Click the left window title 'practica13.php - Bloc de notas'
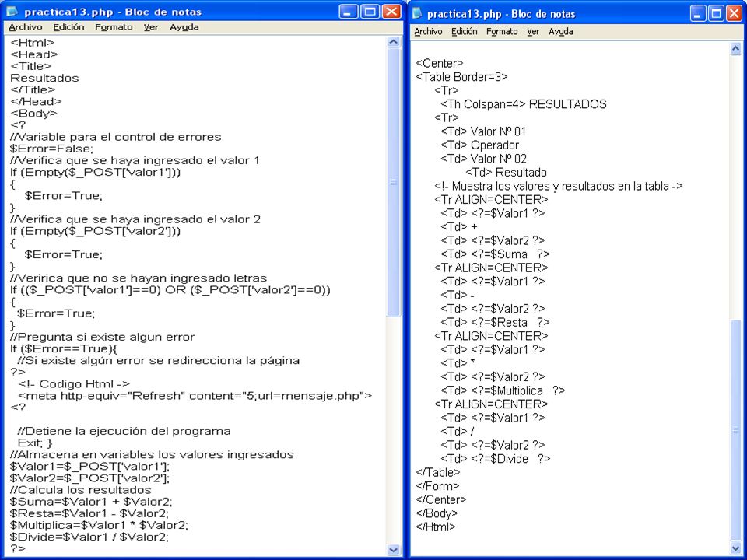Screen dimensions: 747x560 (x=112, y=12)
